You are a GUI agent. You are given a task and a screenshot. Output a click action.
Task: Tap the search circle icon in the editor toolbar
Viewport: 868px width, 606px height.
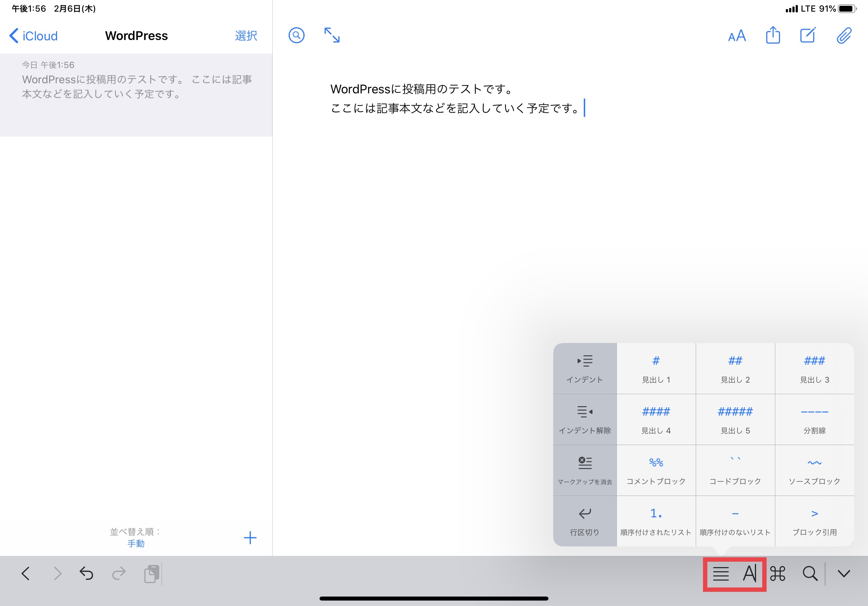[296, 36]
